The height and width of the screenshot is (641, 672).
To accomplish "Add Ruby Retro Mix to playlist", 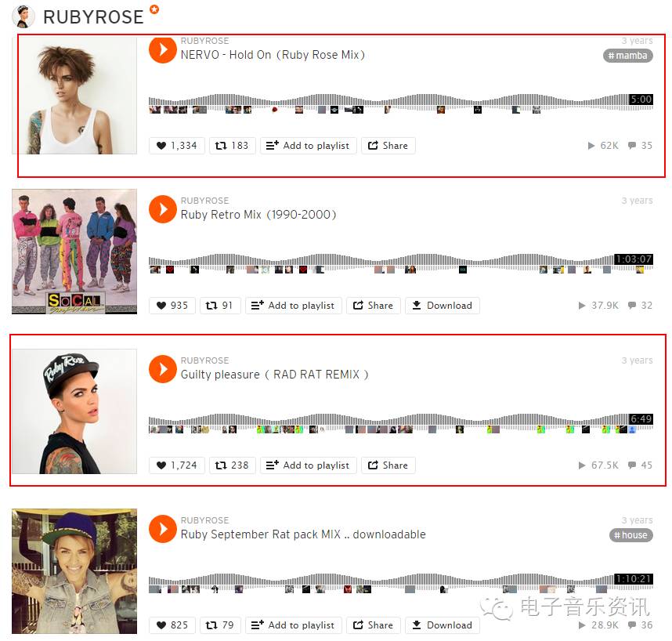I will [x=293, y=306].
